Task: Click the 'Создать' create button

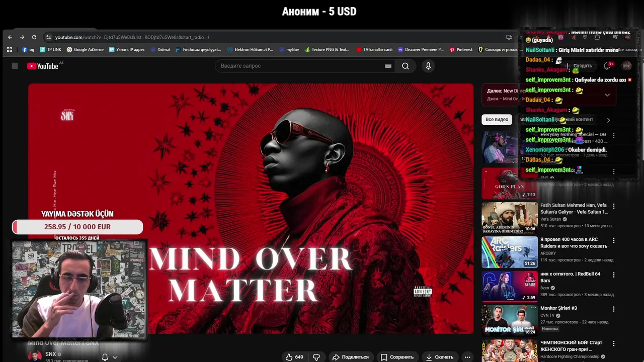Action: [578, 66]
